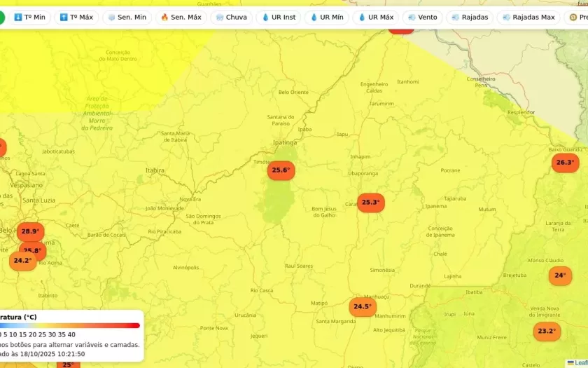Choose the UR Máx humidity button
The image size is (588, 368).
point(375,17)
